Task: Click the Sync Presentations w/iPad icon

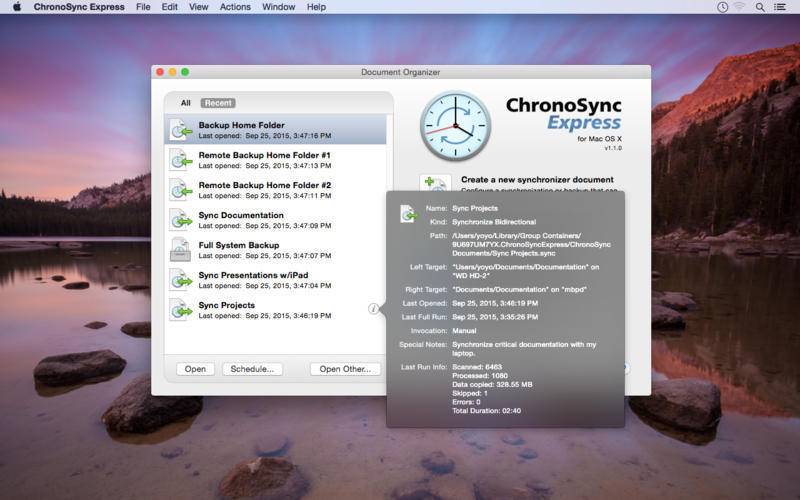Action: 181,280
